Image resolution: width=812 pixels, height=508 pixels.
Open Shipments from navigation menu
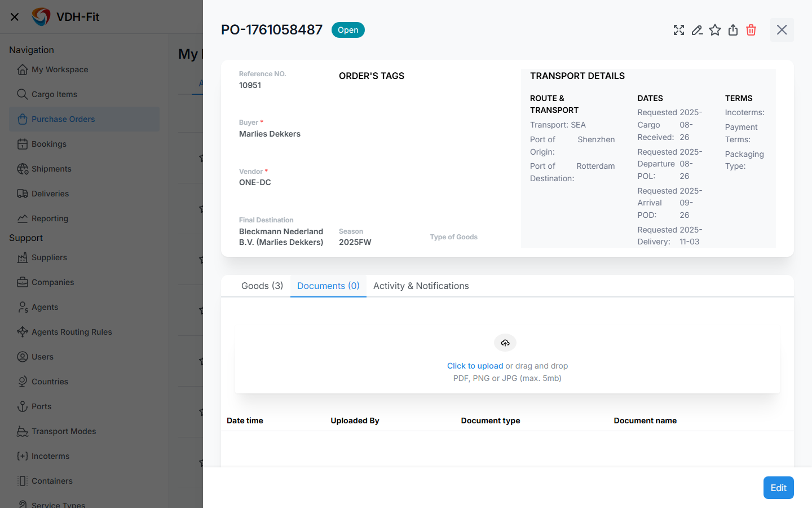[51, 169]
